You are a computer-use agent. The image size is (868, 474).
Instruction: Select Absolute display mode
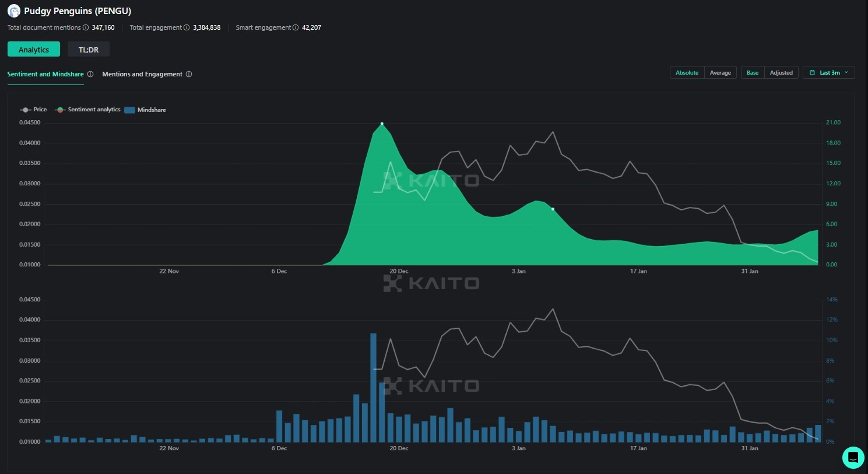click(687, 72)
